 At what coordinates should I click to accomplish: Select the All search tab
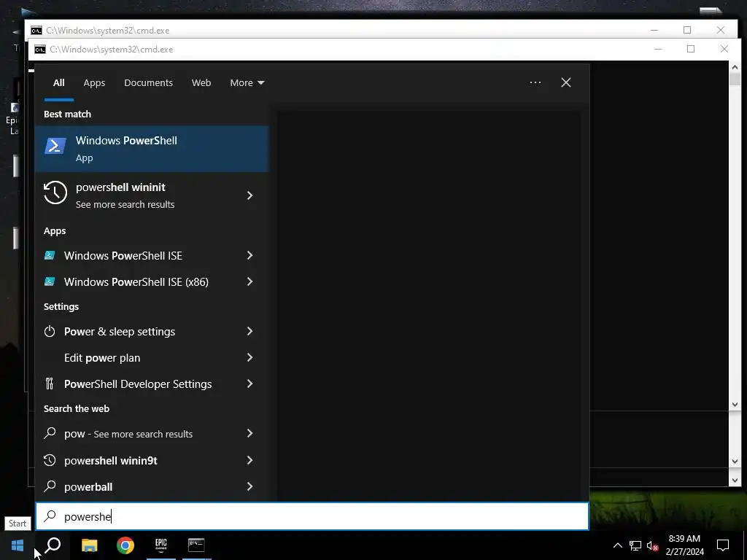click(x=58, y=83)
